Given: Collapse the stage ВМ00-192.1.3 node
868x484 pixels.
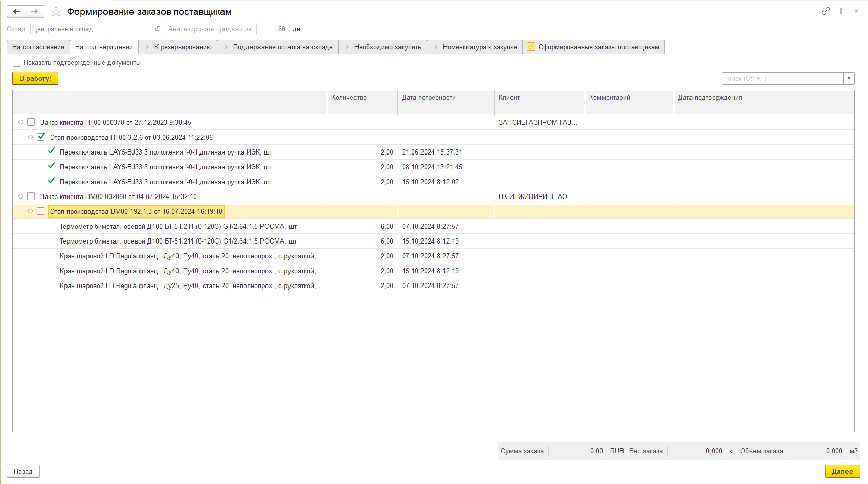Looking at the screenshot, I should [30, 211].
